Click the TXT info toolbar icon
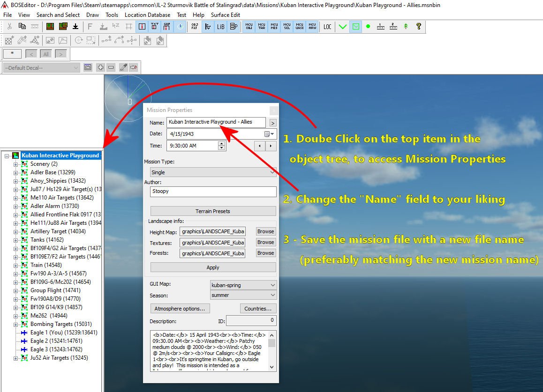 click(154, 27)
